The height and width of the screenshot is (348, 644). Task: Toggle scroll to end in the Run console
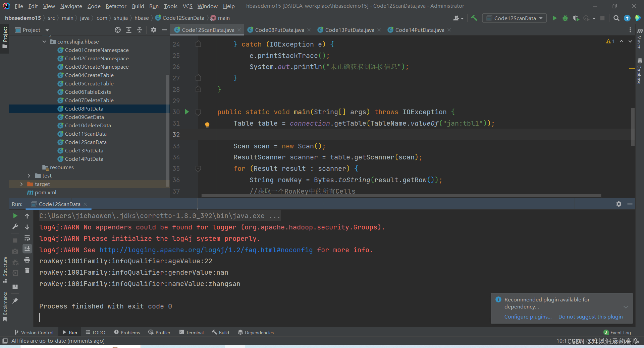(x=27, y=249)
